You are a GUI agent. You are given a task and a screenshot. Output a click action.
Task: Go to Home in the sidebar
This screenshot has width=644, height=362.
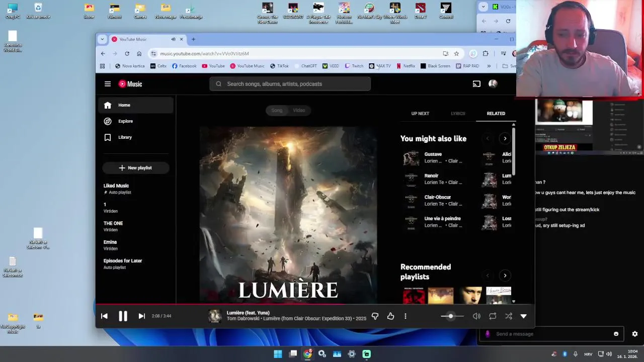[x=136, y=105]
